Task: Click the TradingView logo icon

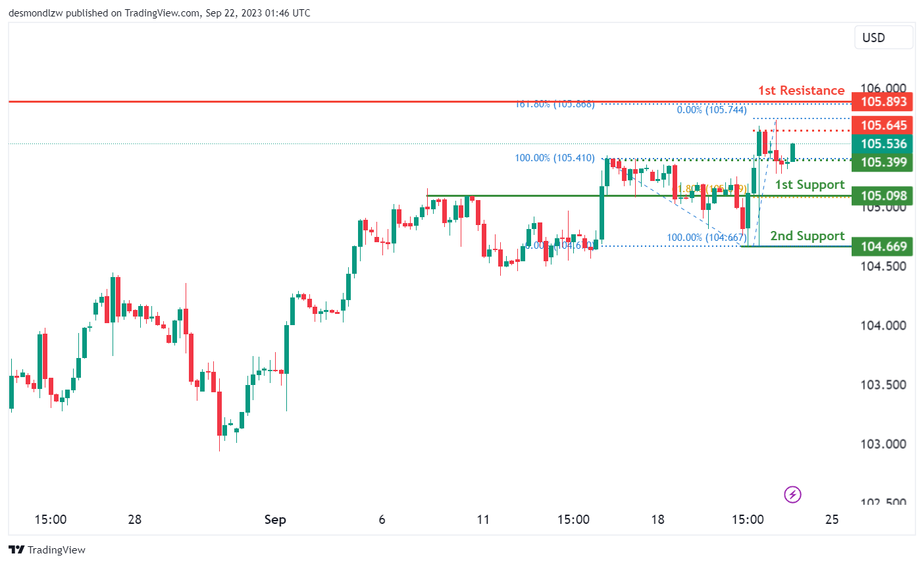Action: click(x=16, y=550)
